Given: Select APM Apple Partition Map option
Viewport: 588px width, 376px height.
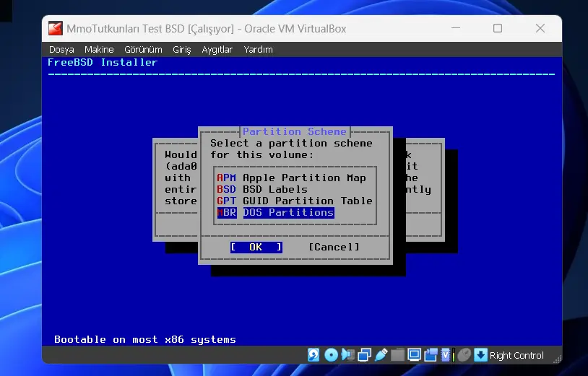Looking at the screenshot, I should pos(291,178).
